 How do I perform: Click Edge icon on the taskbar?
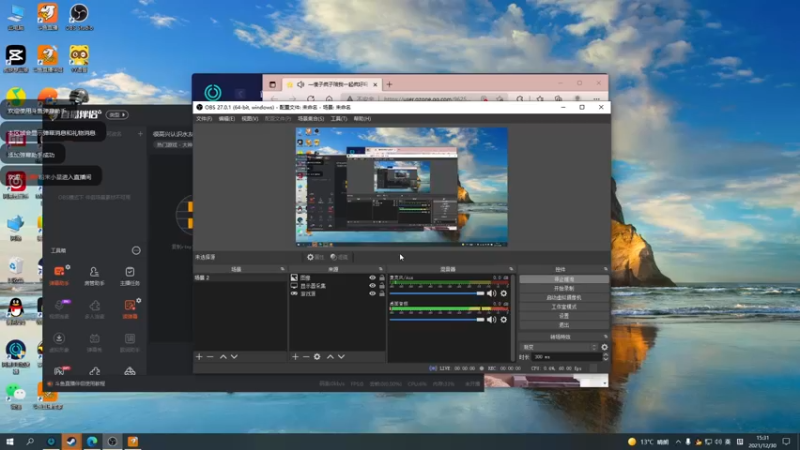92,441
